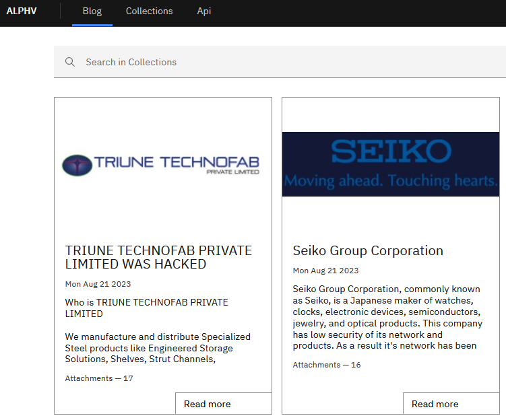Click the Triune Technofab logo image

[161, 165]
